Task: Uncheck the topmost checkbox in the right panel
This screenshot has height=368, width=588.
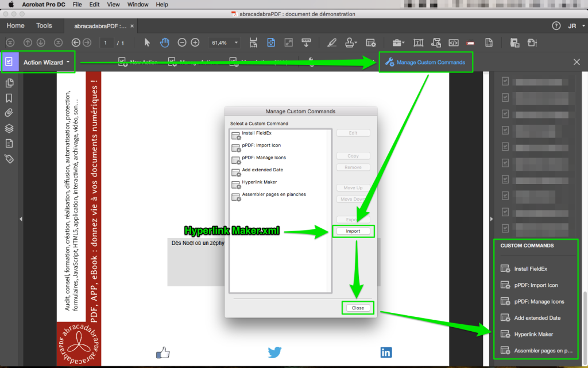Action: pos(505,81)
